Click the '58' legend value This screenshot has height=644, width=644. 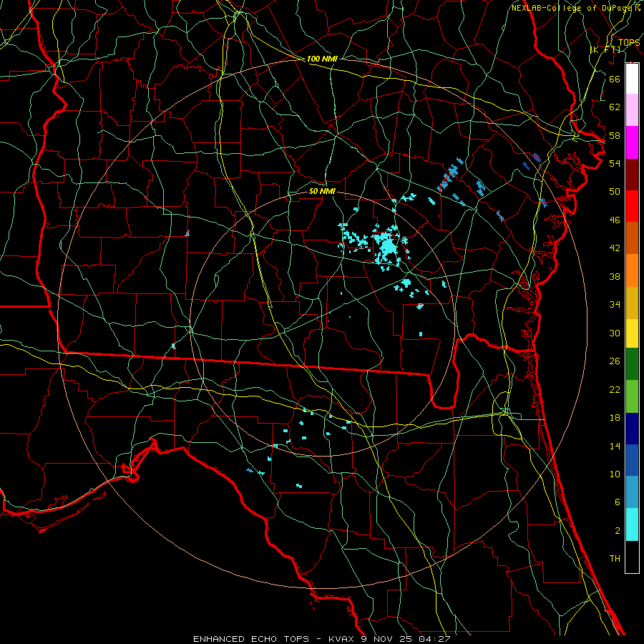[615, 135]
